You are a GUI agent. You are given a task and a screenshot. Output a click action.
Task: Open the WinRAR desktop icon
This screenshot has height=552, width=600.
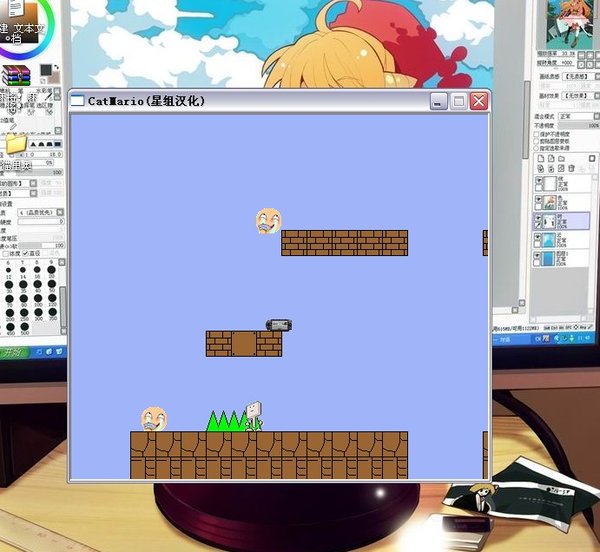16,75
